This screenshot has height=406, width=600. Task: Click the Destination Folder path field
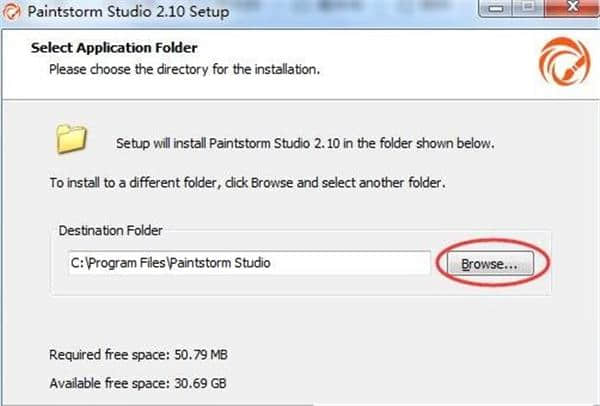247,264
